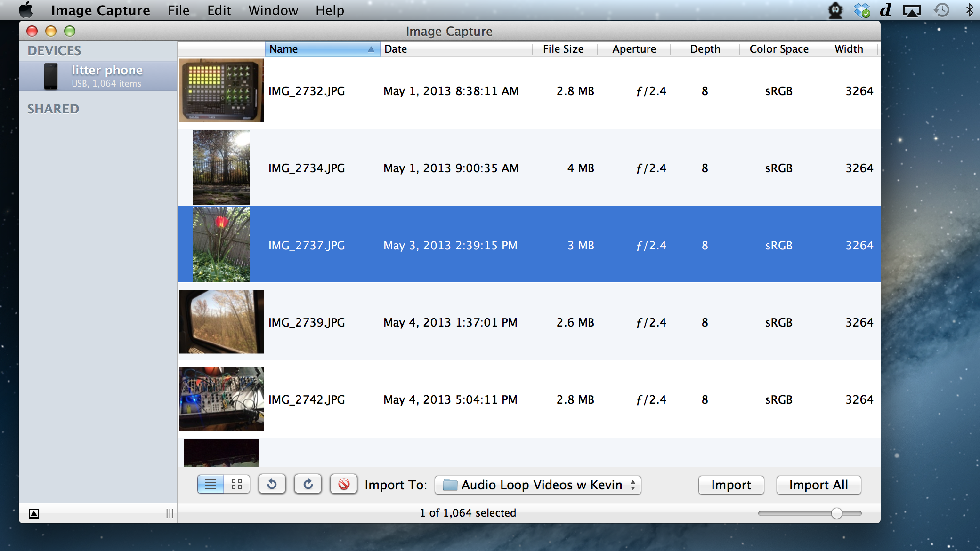Switch to list view mode
The width and height of the screenshot is (980, 551).
(x=211, y=484)
